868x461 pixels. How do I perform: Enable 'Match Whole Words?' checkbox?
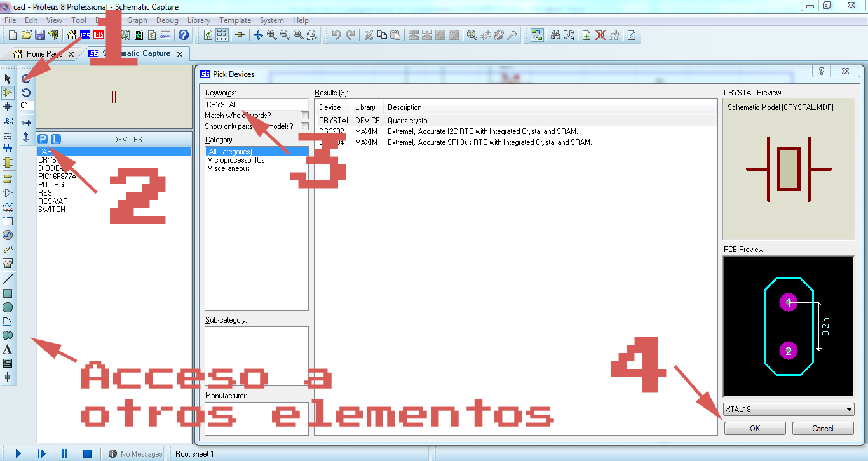click(x=305, y=116)
